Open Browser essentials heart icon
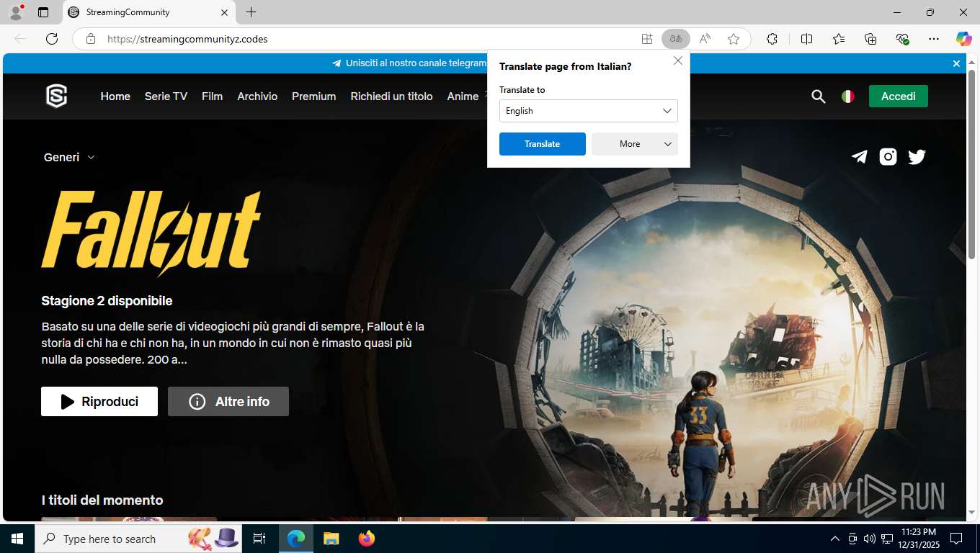980x553 pixels. [x=902, y=39]
